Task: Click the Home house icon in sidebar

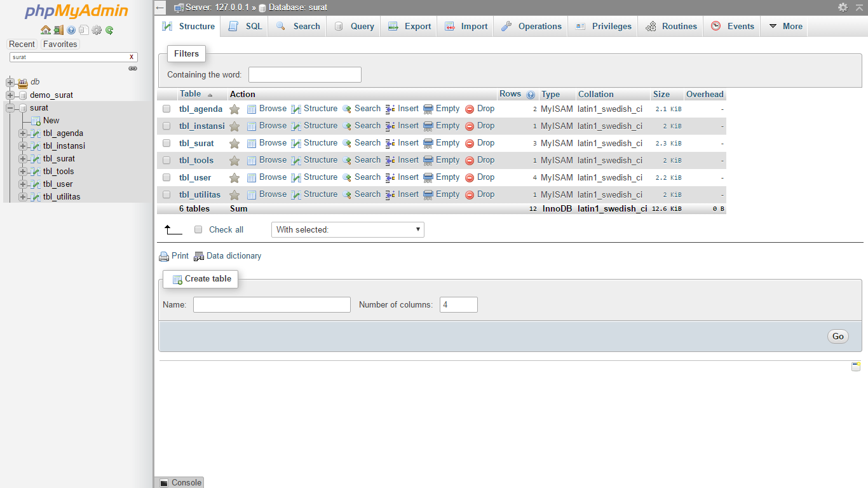Action: click(x=45, y=30)
